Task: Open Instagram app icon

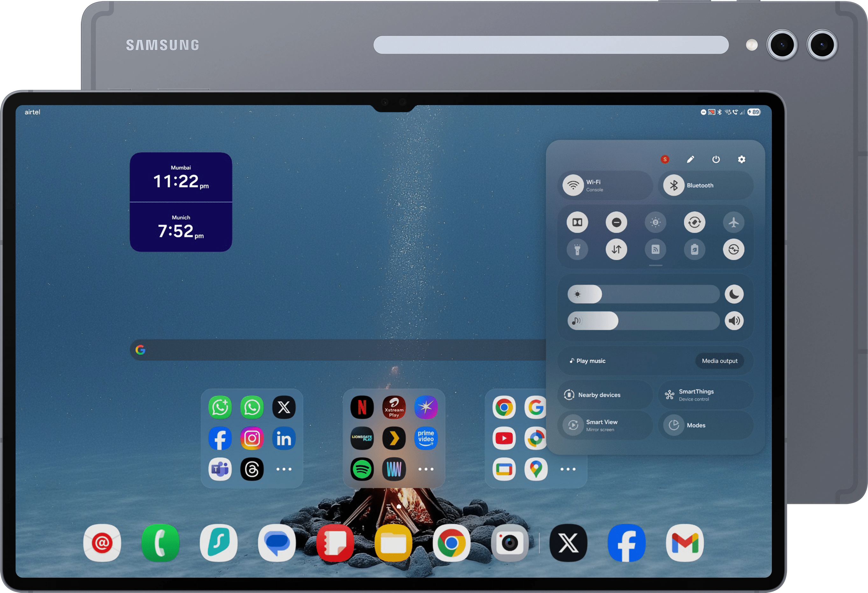Action: pyautogui.click(x=252, y=438)
